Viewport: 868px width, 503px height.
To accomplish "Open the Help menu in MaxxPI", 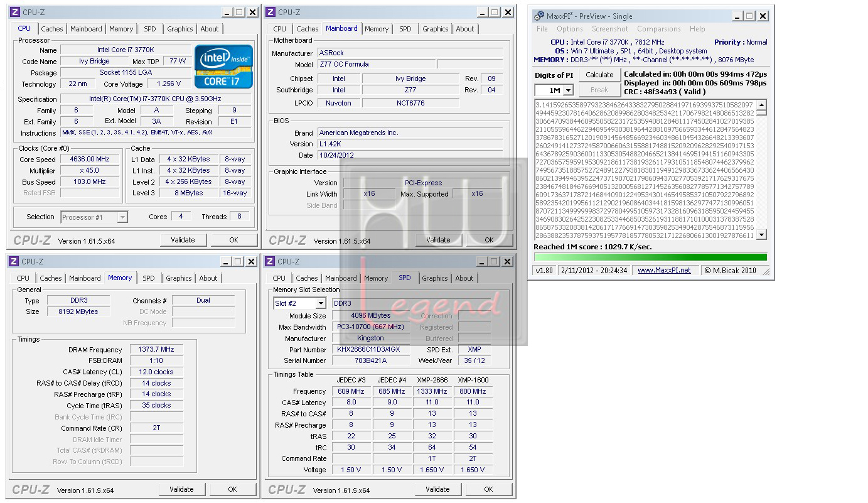I will coord(697,29).
